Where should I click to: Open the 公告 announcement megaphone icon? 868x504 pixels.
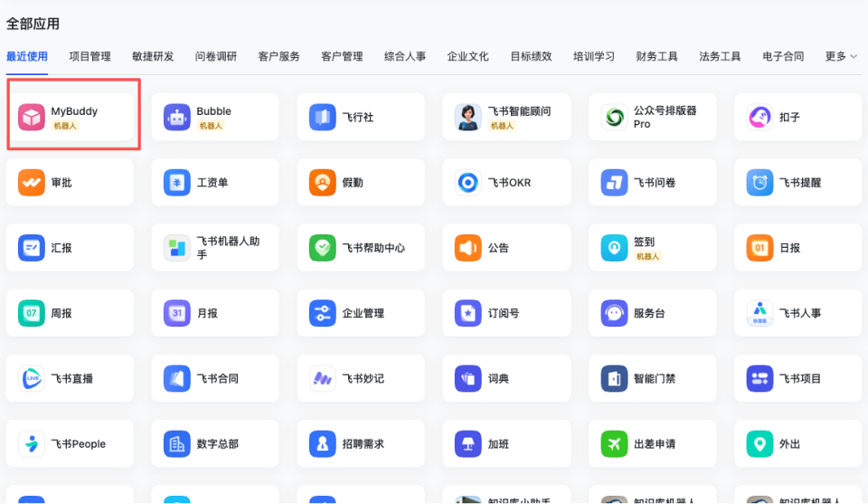(x=468, y=248)
